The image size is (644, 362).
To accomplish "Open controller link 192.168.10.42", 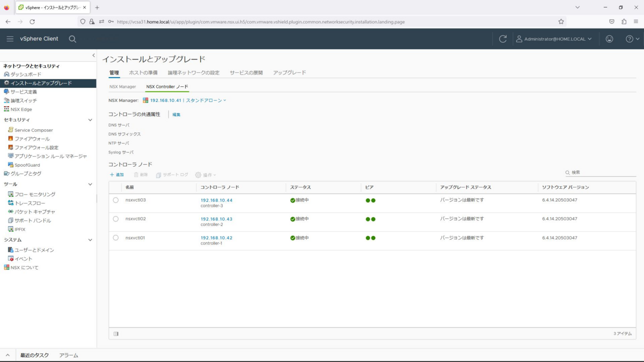I will pyautogui.click(x=216, y=238).
